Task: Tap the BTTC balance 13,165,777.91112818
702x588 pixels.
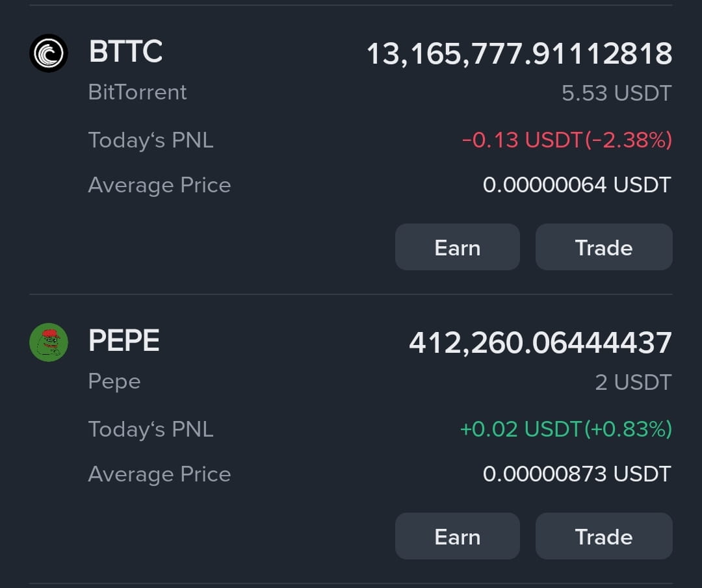Action: (x=519, y=54)
